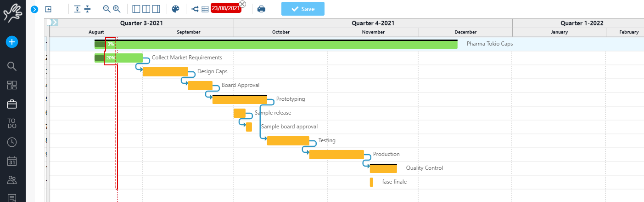The height and width of the screenshot is (202, 644).
Task: Click the blue add new button
Action: [x=12, y=42]
